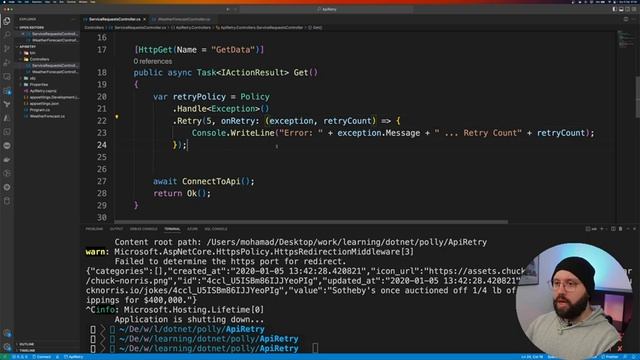The image size is (640, 360).
Task: Collapse the OPEN EDITORS section
Action: (x=47, y=27)
